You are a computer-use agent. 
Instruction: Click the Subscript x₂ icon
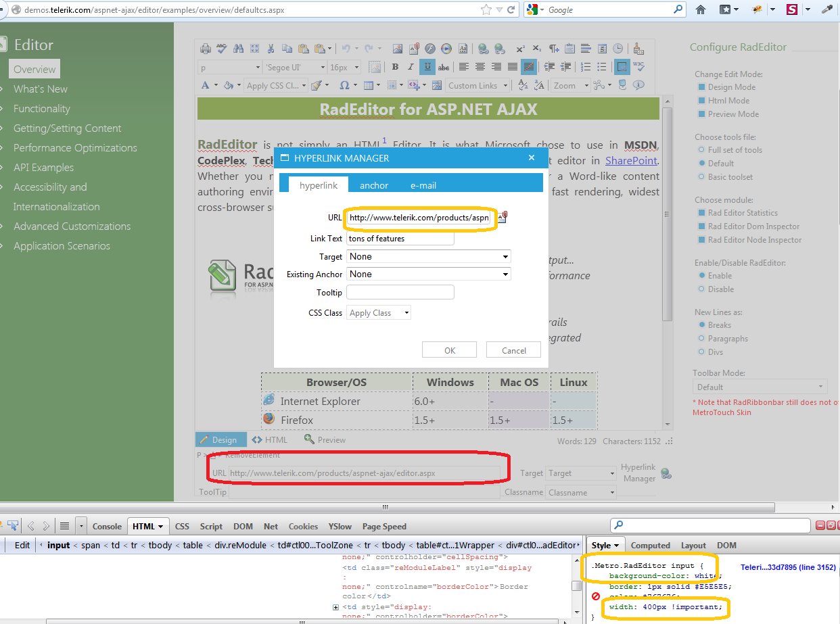click(x=536, y=49)
